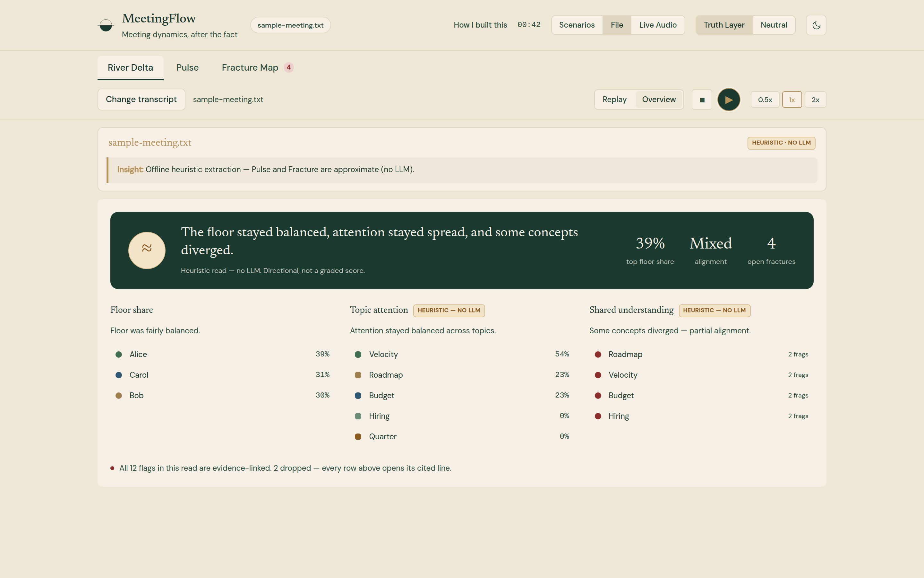Click the approximate-sign circle icon in the summary banner

pyautogui.click(x=147, y=250)
